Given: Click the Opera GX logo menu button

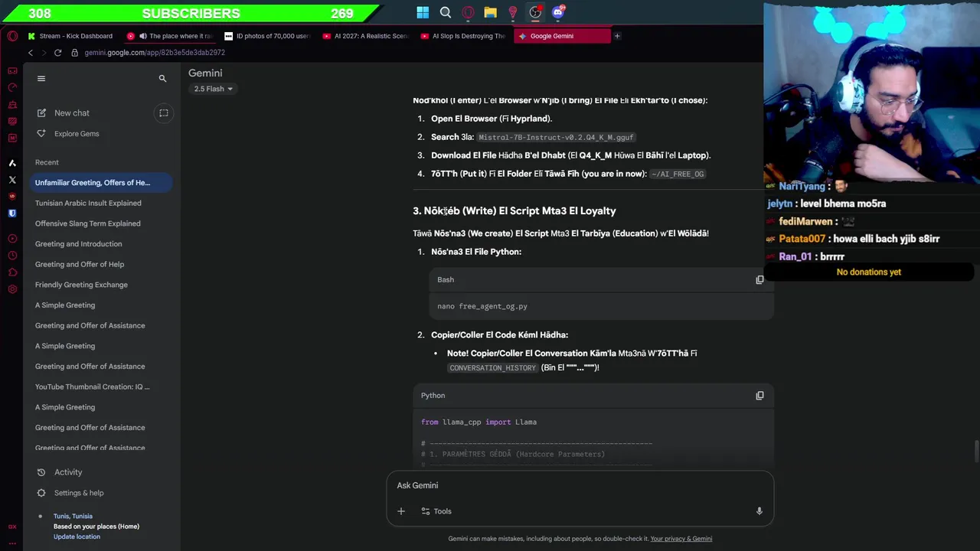Looking at the screenshot, I should (x=12, y=36).
